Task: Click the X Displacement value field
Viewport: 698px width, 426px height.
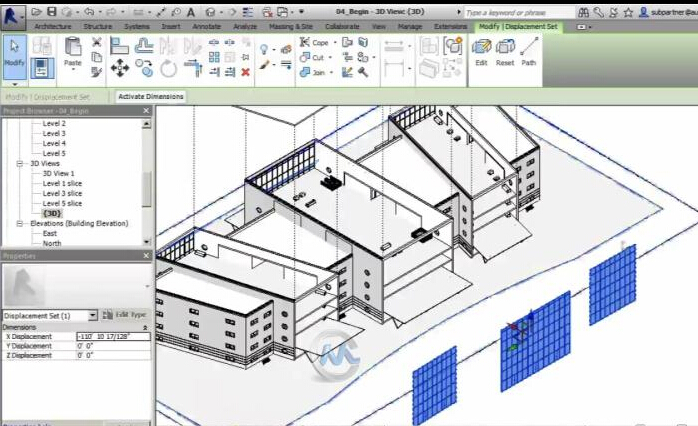Action: click(112, 337)
